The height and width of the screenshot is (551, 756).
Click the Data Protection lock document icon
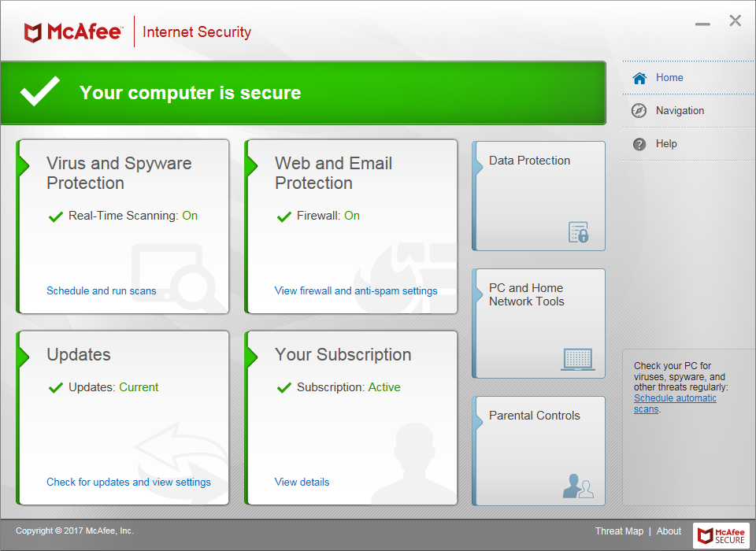(579, 232)
